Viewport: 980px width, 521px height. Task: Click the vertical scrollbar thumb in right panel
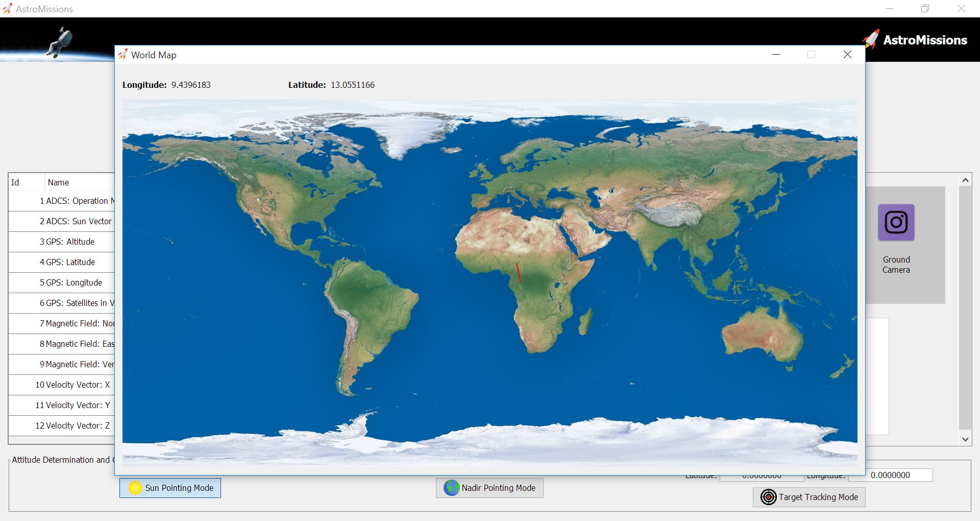click(965, 306)
